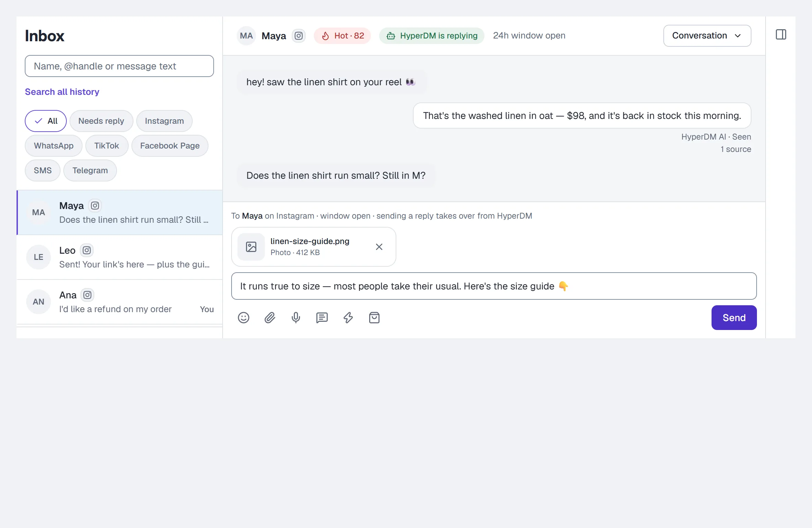Viewport: 812px width, 528px height.
Task: Toggle the right side panel icon
Action: (781, 34)
